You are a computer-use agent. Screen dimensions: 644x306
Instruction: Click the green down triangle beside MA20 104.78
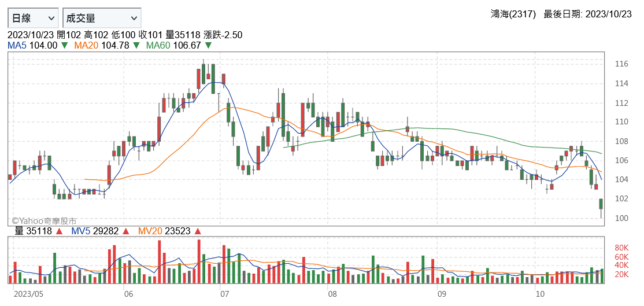point(136,46)
